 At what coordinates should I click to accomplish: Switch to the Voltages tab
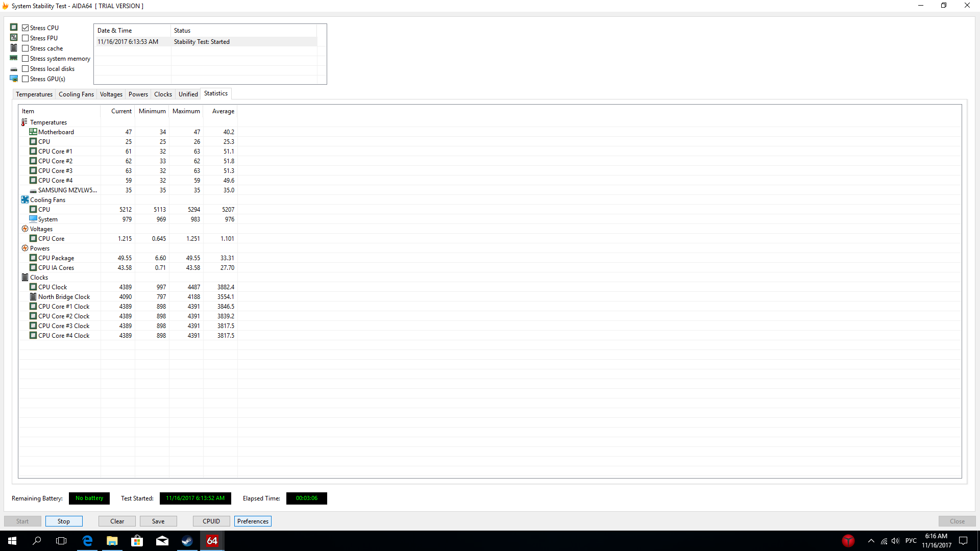111,94
